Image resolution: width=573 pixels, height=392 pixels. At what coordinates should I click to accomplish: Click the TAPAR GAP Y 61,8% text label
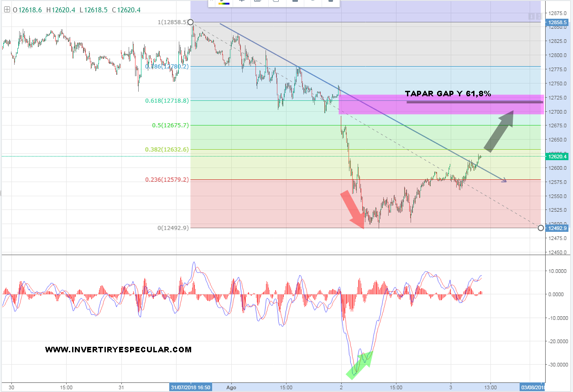448,94
